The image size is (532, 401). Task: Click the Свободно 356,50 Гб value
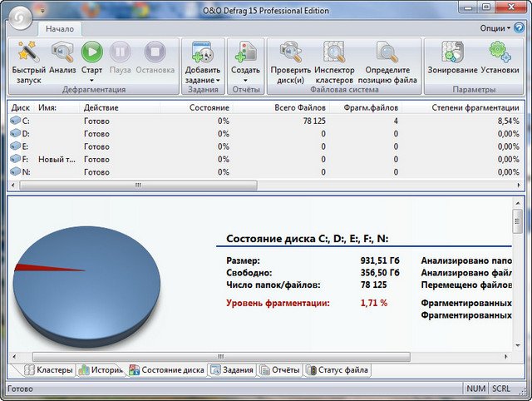coord(380,273)
